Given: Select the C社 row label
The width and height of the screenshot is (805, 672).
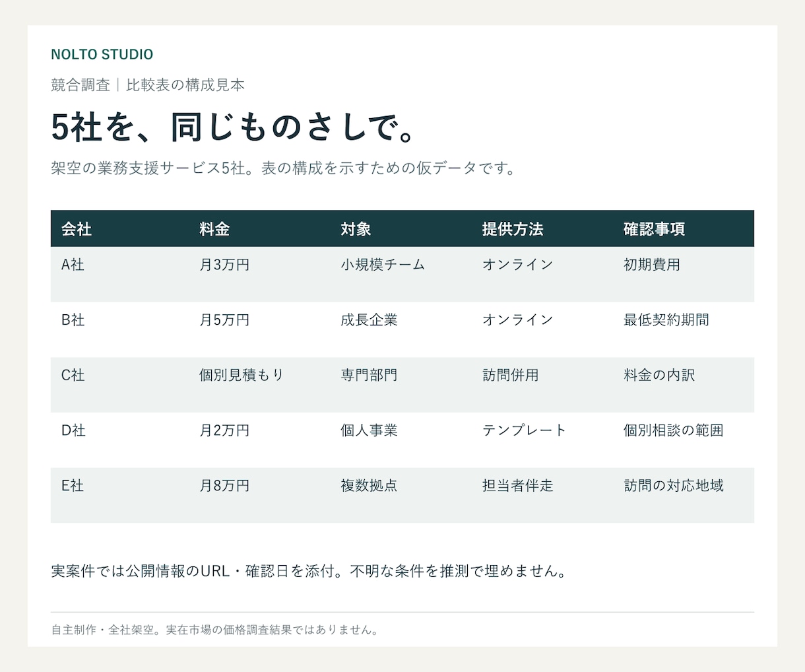Looking at the screenshot, I should pos(73,375).
